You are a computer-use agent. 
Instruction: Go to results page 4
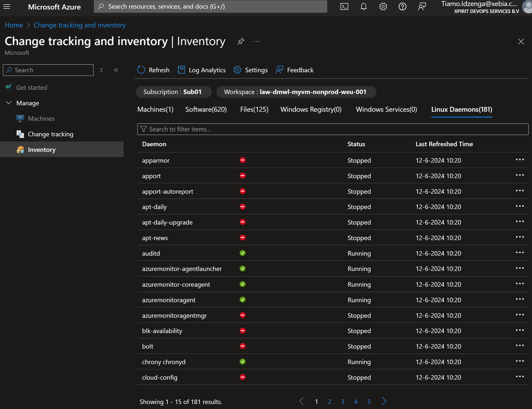click(356, 401)
